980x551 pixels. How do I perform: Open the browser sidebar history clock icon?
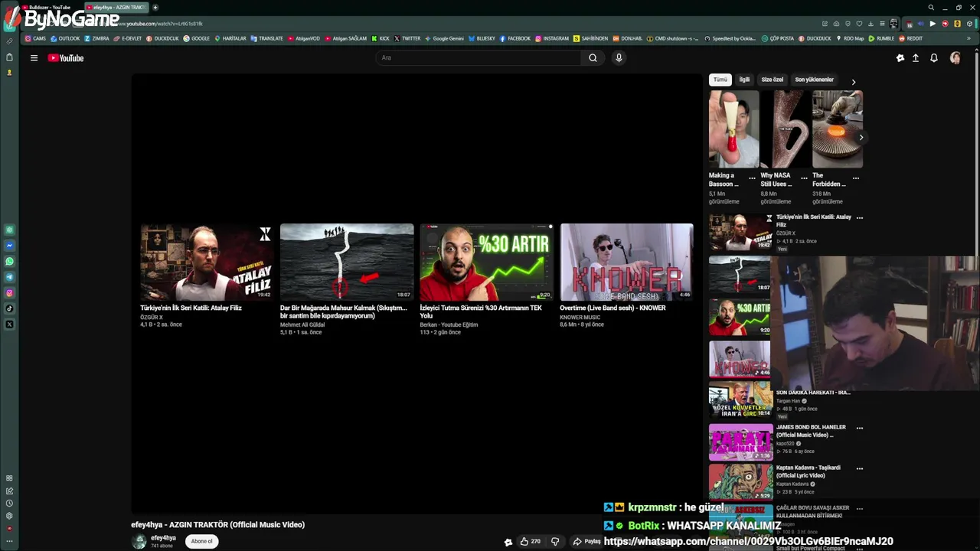coord(9,504)
